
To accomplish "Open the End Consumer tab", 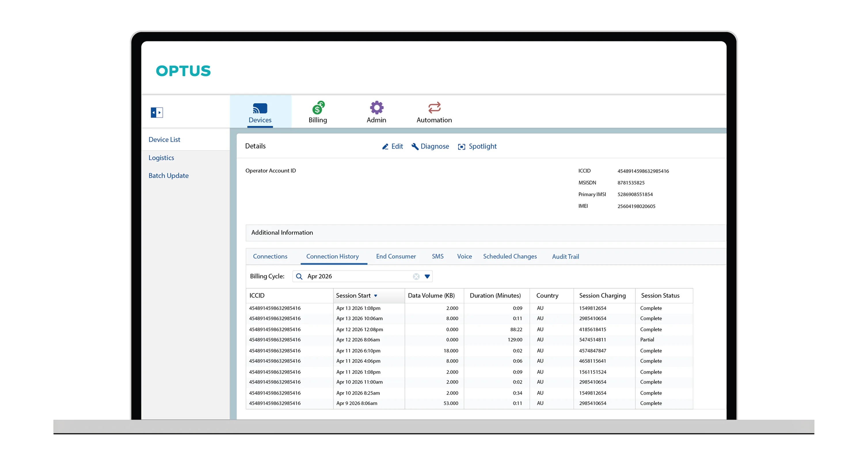I will (x=396, y=256).
